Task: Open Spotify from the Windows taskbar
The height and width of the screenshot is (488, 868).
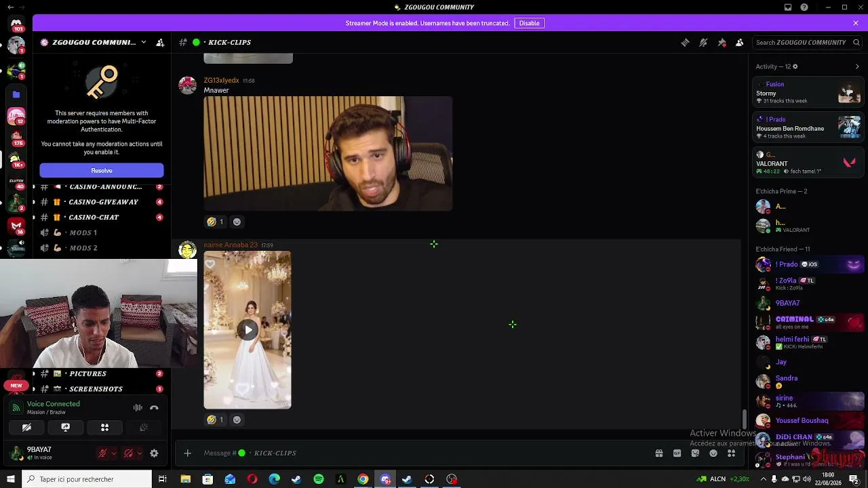Action: point(319,479)
